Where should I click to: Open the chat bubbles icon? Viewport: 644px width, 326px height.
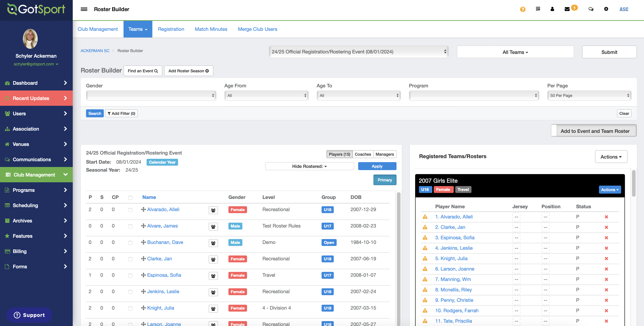click(591, 9)
